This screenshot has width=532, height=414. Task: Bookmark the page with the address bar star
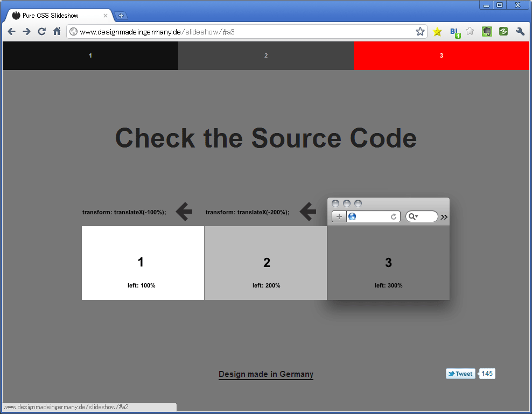tap(420, 31)
